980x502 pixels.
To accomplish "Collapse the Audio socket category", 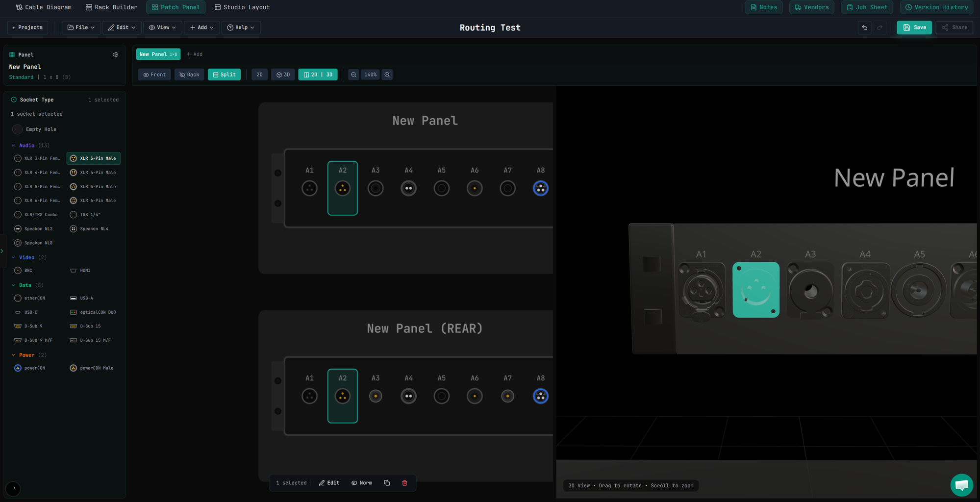I will pyautogui.click(x=30, y=146).
